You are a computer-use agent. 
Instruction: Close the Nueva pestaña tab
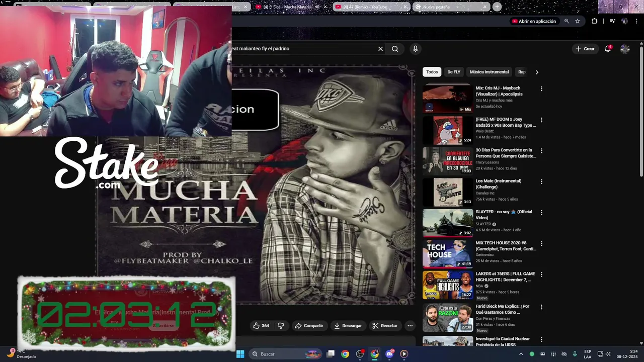coord(485,7)
